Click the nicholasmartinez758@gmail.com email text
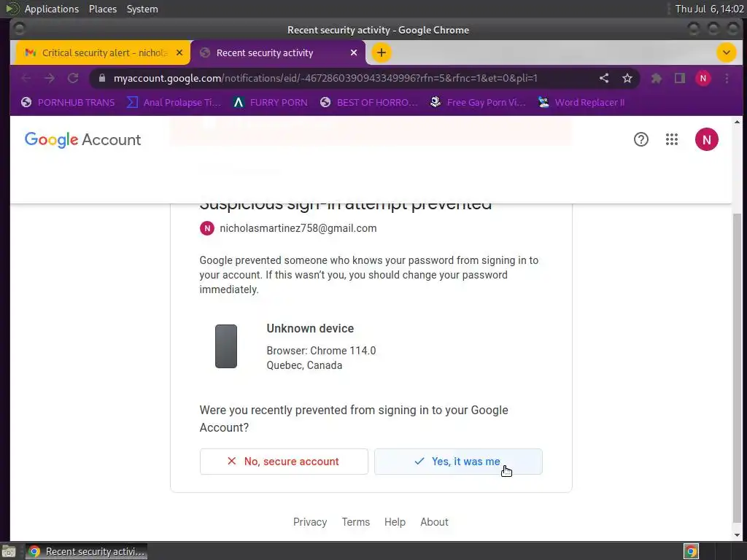The height and width of the screenshot is (560, 747). tap(298, 228)
